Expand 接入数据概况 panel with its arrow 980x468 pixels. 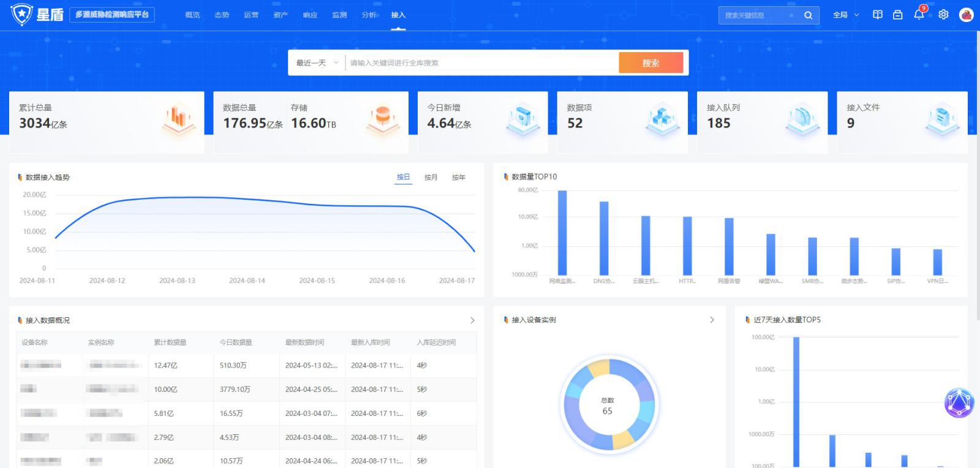tap(472, 320)
